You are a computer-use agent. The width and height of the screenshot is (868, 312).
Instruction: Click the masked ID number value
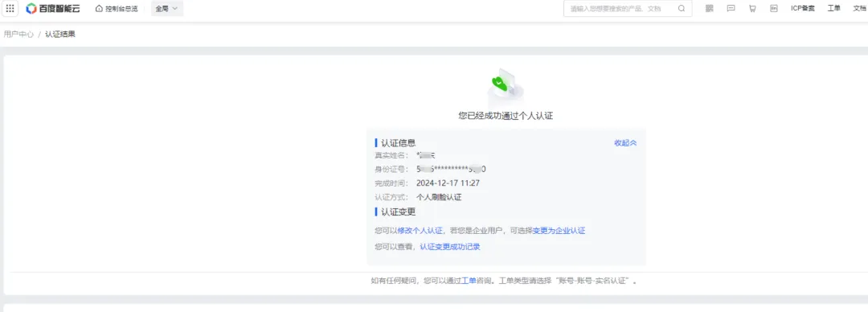pyautogui.click(x=451, y=169)
